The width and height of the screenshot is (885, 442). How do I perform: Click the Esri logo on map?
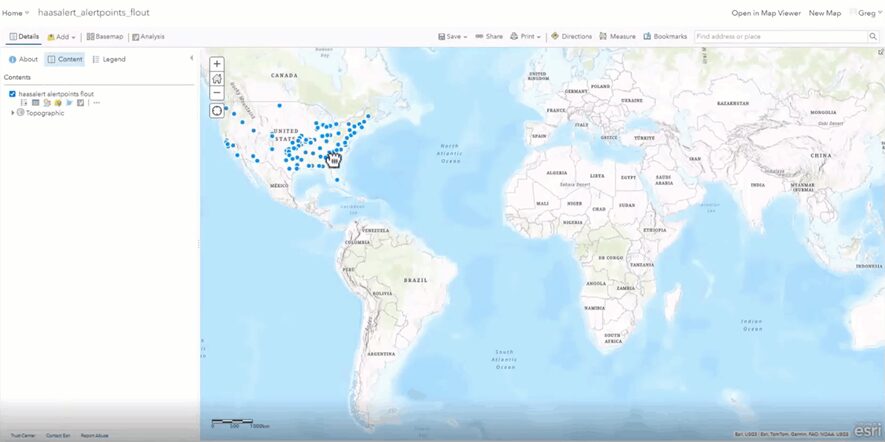pyautogui.click(x=867, y=430)
